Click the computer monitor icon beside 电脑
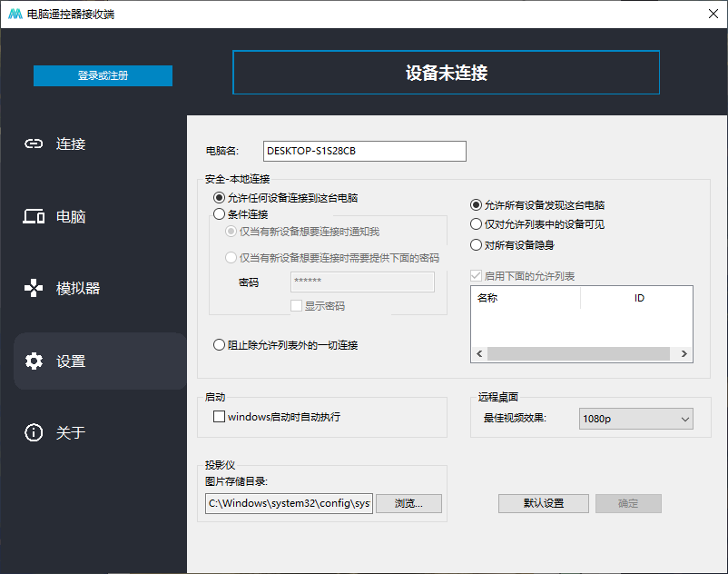 coord(34,216)
